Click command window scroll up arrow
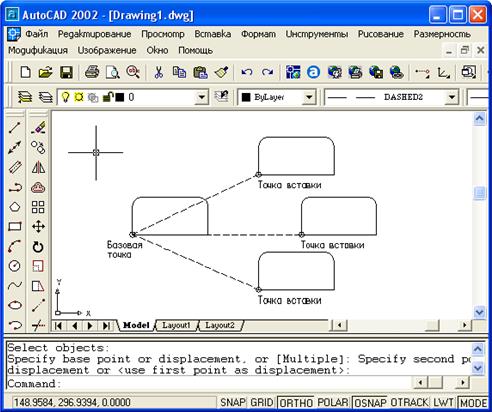The image size is (492, 412). (478, 349)
